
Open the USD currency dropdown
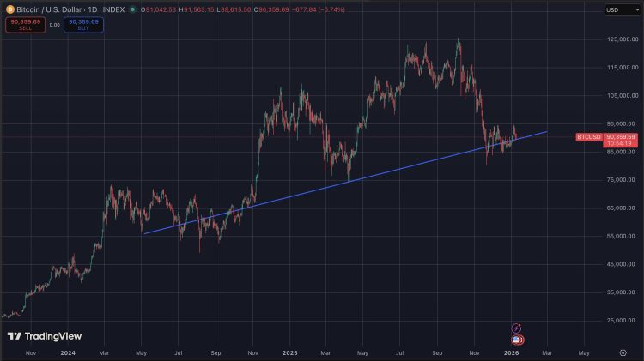click(x=623, y=9)
